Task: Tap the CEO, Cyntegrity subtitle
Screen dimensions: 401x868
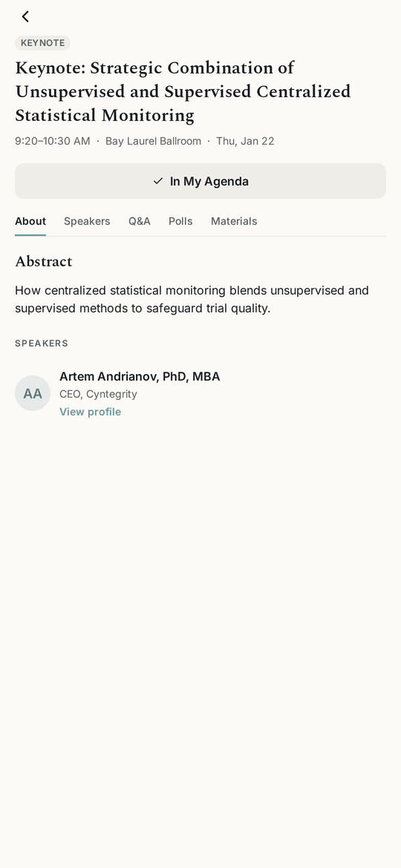Action: click(x=98, y=394)
